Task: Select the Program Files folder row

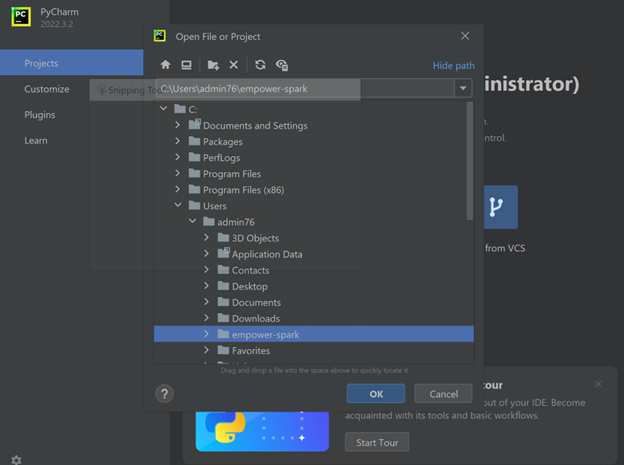Action: [x=314, y=174]
